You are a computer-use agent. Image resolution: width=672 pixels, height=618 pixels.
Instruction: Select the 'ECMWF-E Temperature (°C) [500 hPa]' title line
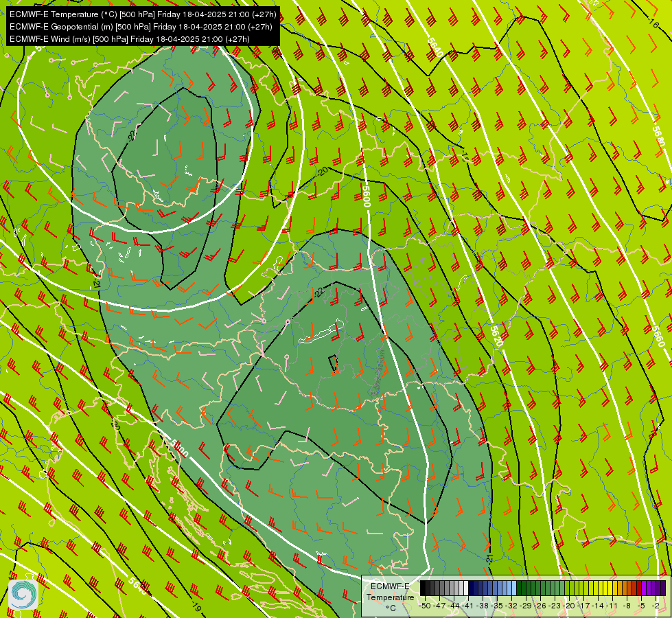tap(143, 14)
